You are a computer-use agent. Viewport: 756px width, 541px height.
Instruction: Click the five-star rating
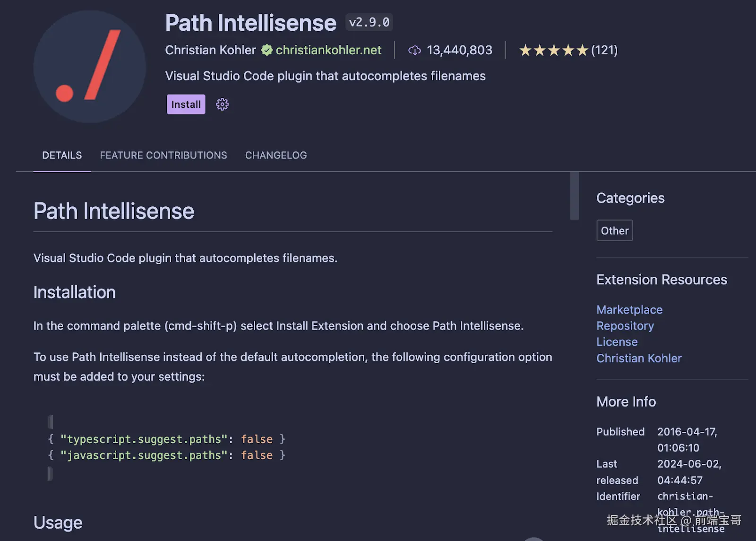(x=553, y=50)
